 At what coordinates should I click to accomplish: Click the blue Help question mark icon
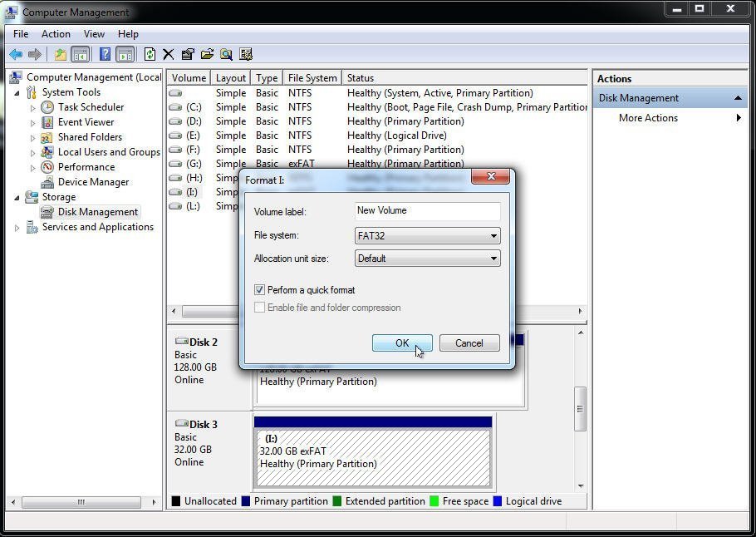(105, 54)
